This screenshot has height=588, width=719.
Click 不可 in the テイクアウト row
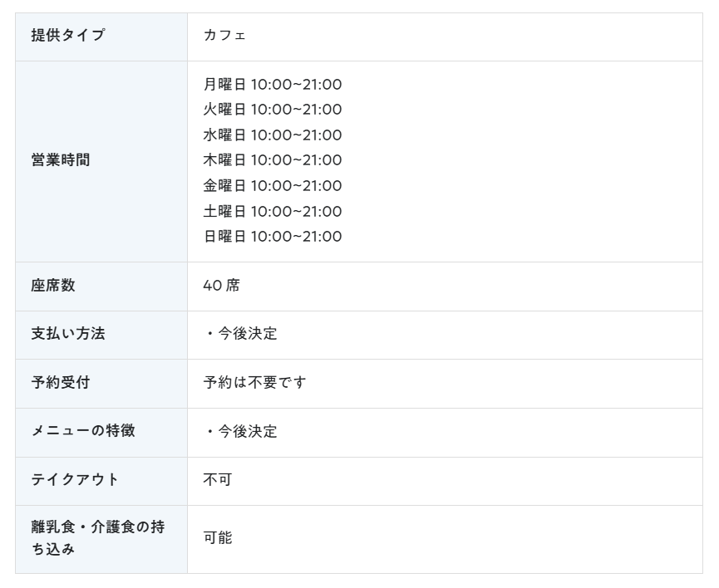[x=218, y=480]
